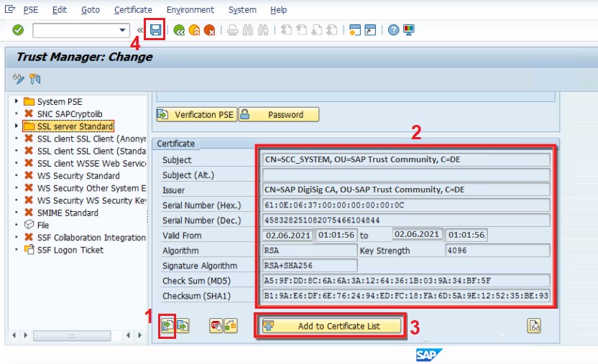Click the yellow certificate icon beside stop sign

click(230, 325)
